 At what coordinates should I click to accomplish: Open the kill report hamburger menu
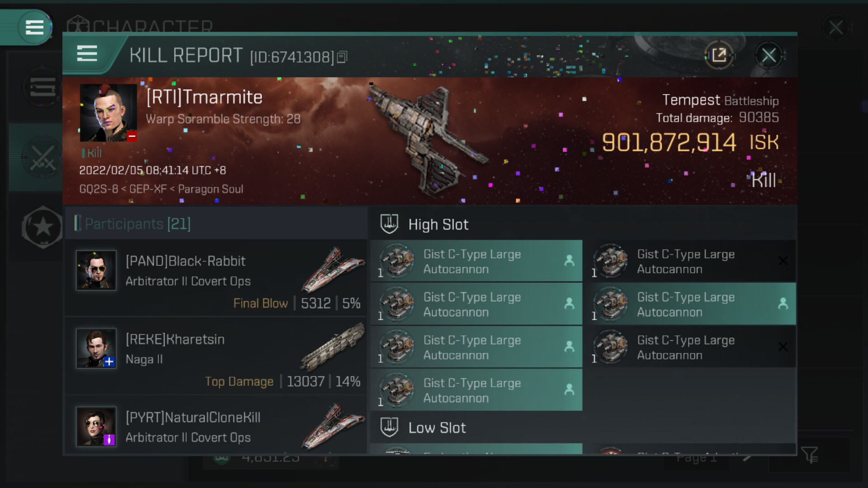[87, 54]
